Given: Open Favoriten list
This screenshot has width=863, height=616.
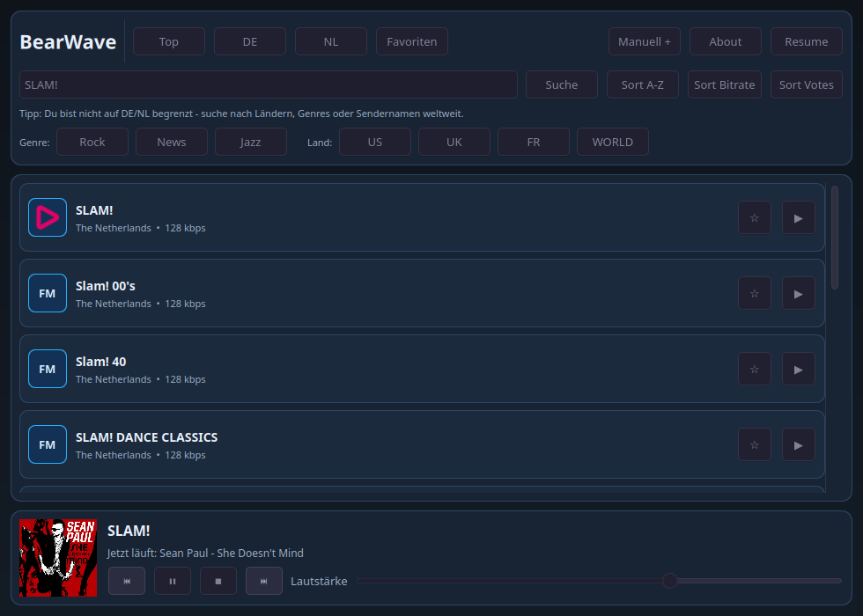Looking at the screenshot, I should click(412, 41).
